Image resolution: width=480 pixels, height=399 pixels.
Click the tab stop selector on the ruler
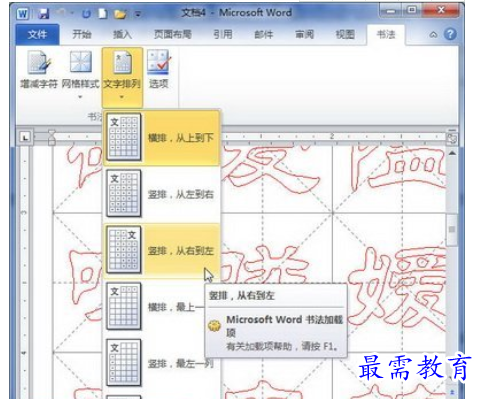coord(25,137)
